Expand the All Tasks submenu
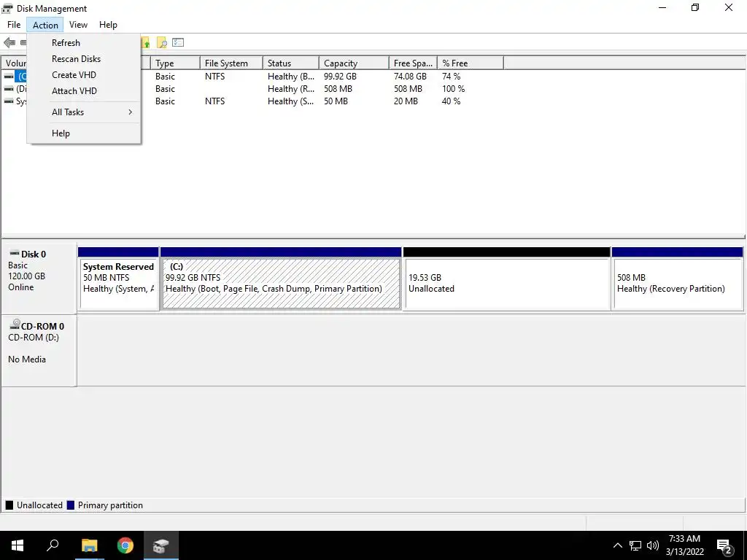Image resolution: width=747 pixels, height=560 pixels. [84, 112]
